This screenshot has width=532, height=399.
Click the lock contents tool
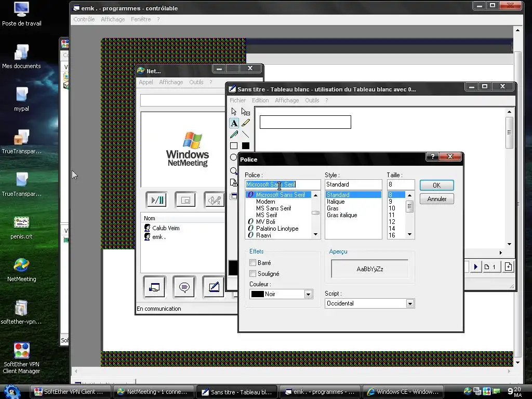233,182
